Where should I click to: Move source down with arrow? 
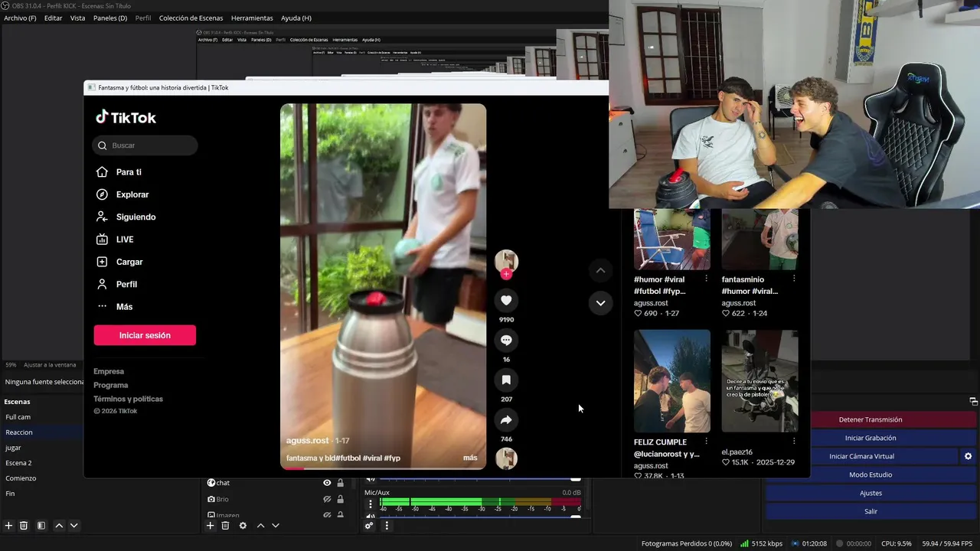[x=276, y=526]
